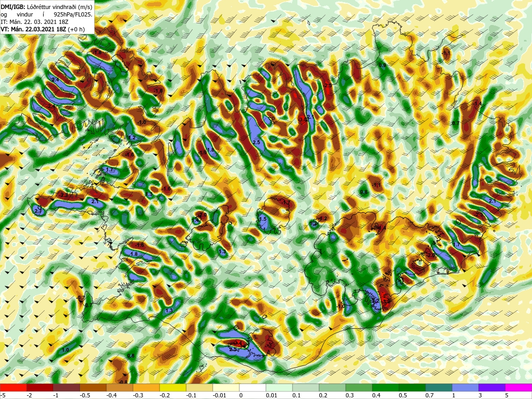The width and height of the screenshot is (532, 399).
Task: Click the '2.4' value label on the map
Action: click(54, 80)
